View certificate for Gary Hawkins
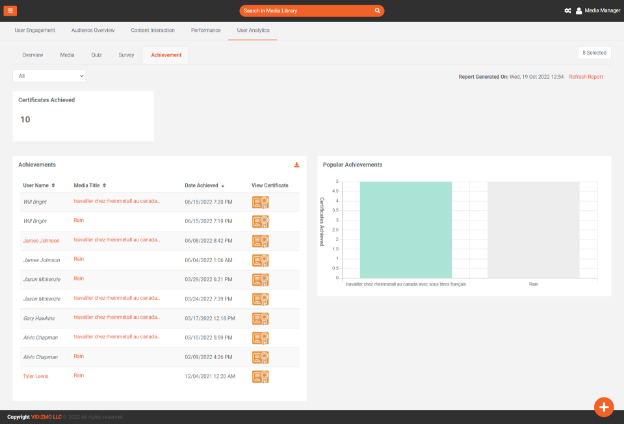The image size is (624, 425). pos(260,318)
